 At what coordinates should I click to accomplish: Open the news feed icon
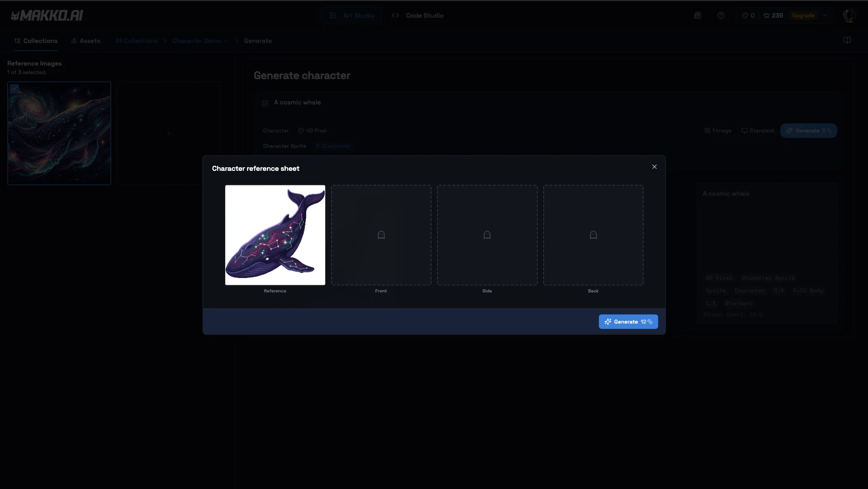(697, 15)
